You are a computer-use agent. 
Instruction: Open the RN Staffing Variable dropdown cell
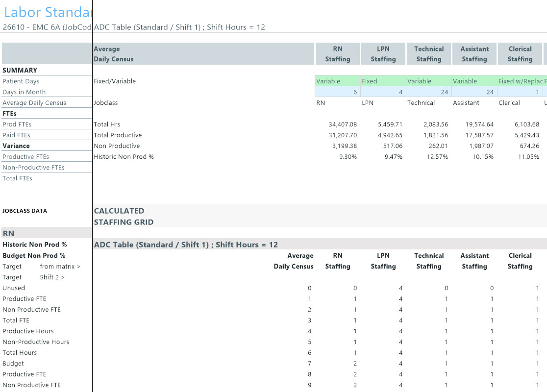pos(337,81)
